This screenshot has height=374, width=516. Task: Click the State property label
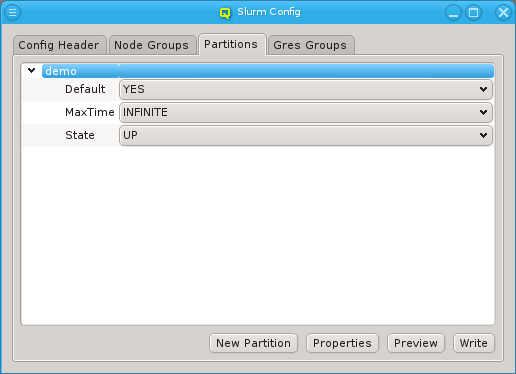pos(80,135)
